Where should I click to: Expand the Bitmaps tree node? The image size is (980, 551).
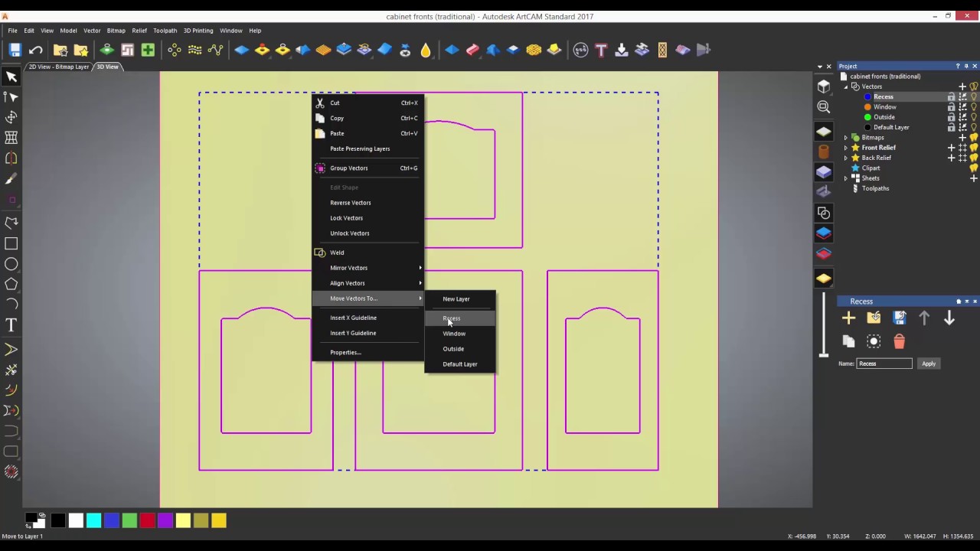point(846,138)
